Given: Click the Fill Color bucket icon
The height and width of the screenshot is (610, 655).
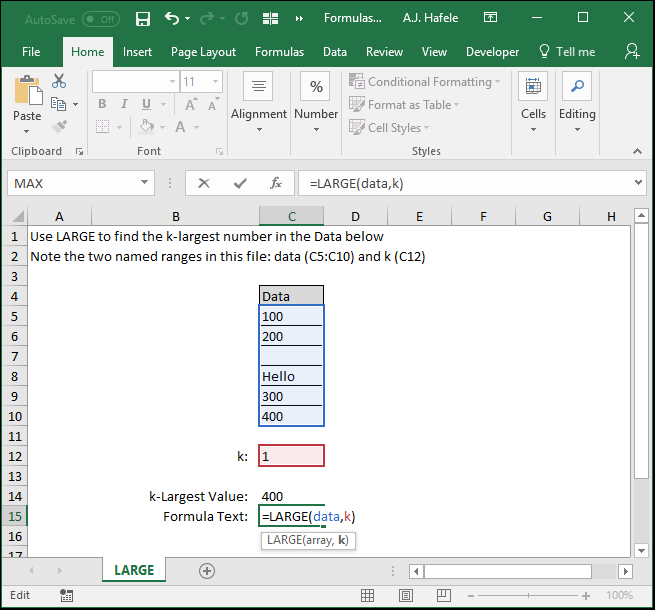Looking at the screenshot, I should [x=147, y=126].
